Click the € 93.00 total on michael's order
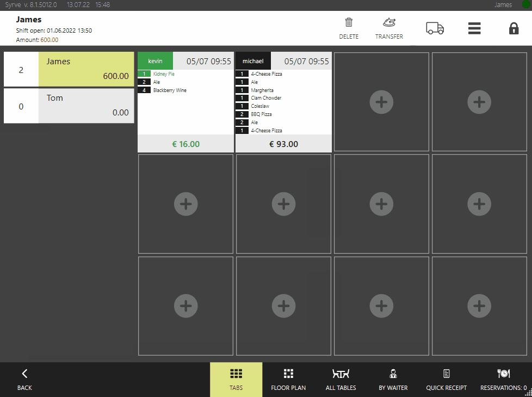 point(283,144)
